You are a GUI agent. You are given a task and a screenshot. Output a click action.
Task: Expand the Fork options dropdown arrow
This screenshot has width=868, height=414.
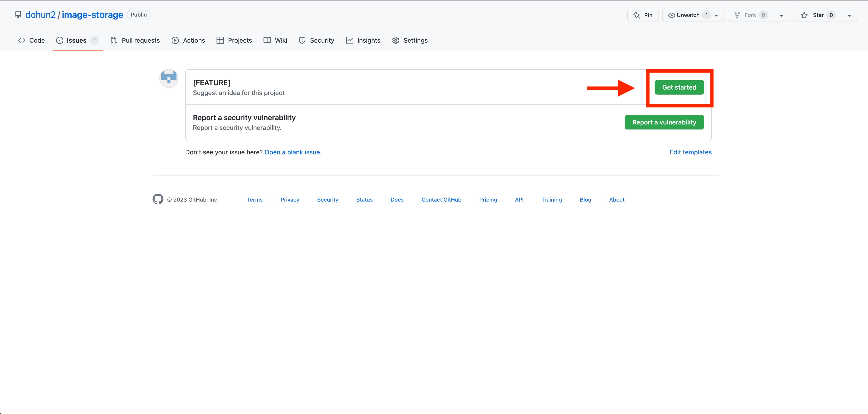781,15
